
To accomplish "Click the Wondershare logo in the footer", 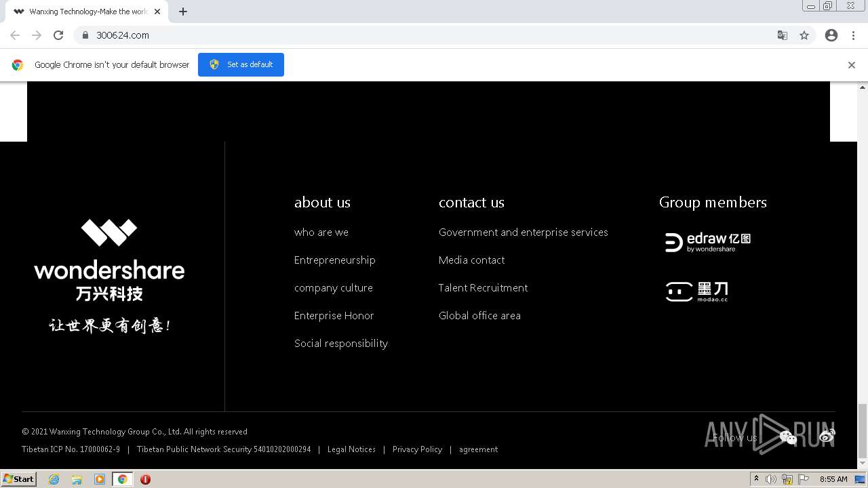I will pos(109,277).
